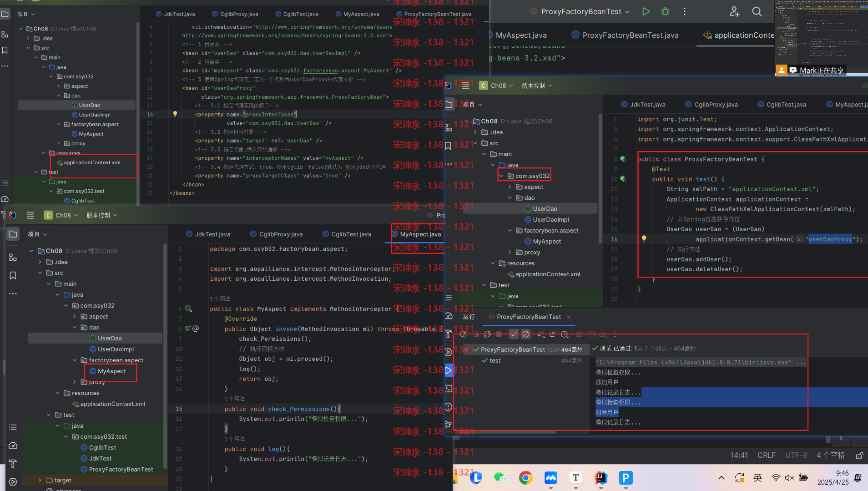Expand the .idea folder in the bottom-left project tree
The height and width of the screenshot is (491, 868).
point(40,262)
